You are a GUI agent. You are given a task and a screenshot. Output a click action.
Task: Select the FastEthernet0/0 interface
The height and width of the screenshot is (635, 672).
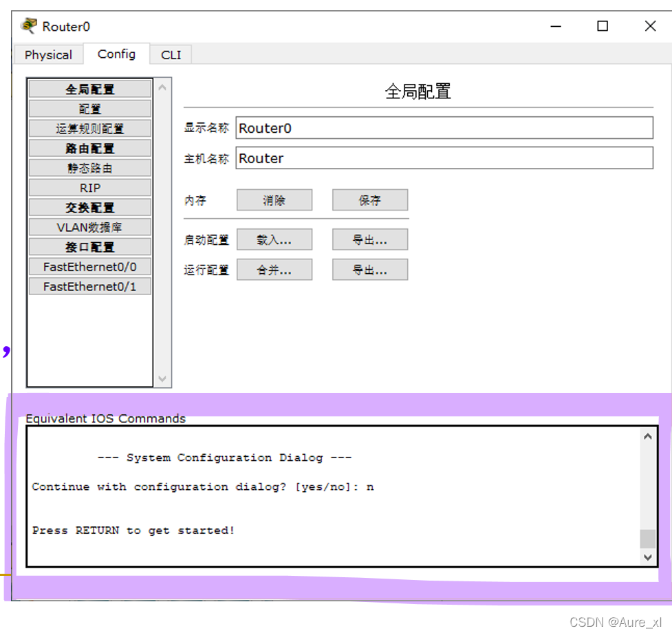(x=90, y=267)
